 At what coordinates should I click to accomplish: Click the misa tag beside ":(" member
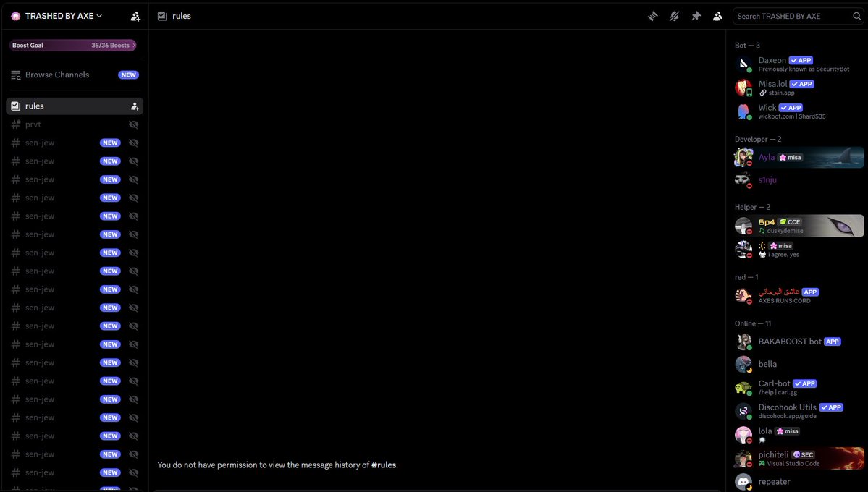coord(781,246)
